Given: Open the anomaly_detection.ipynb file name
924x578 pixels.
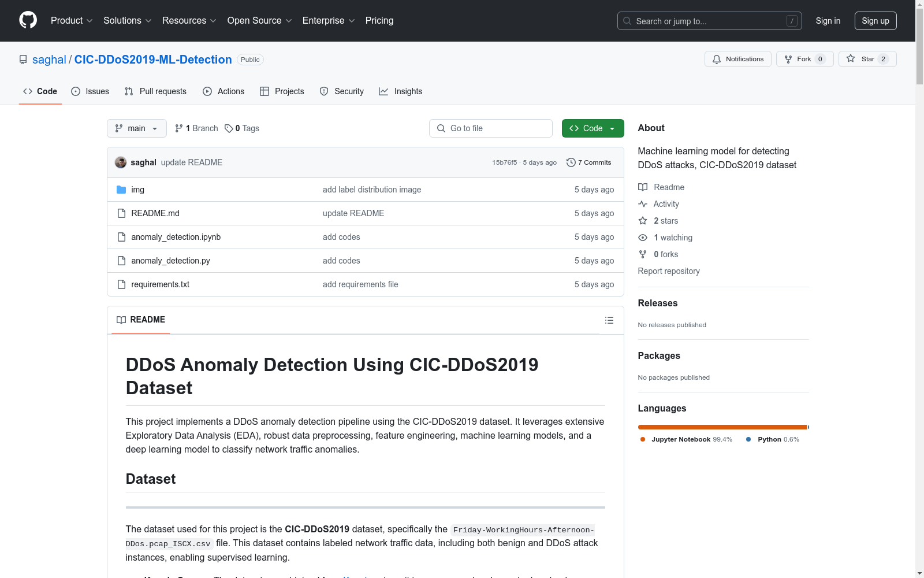Looking at the screenshot, I should coord(176,237).
